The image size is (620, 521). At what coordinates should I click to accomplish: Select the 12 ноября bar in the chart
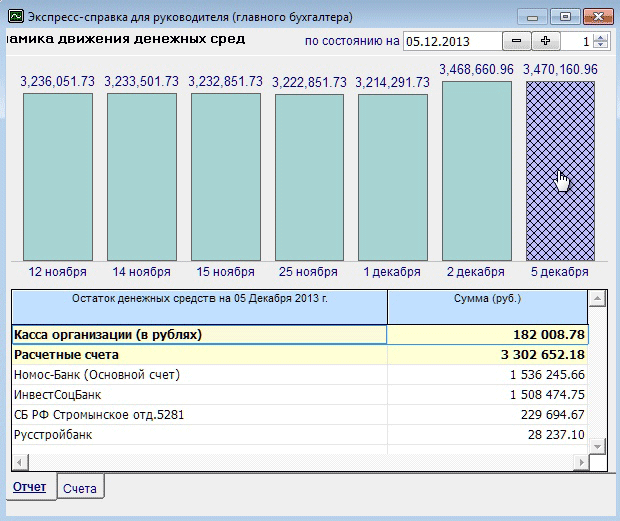58,177
